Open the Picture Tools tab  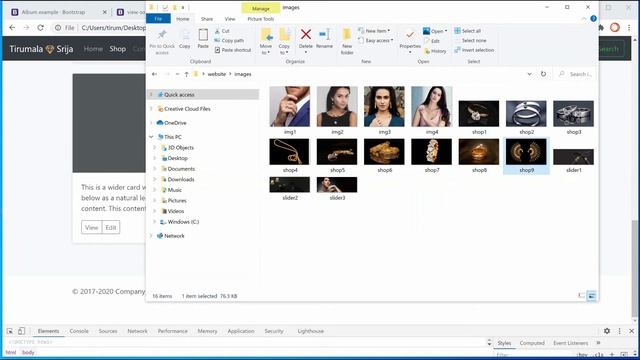(x=260, y=19)
